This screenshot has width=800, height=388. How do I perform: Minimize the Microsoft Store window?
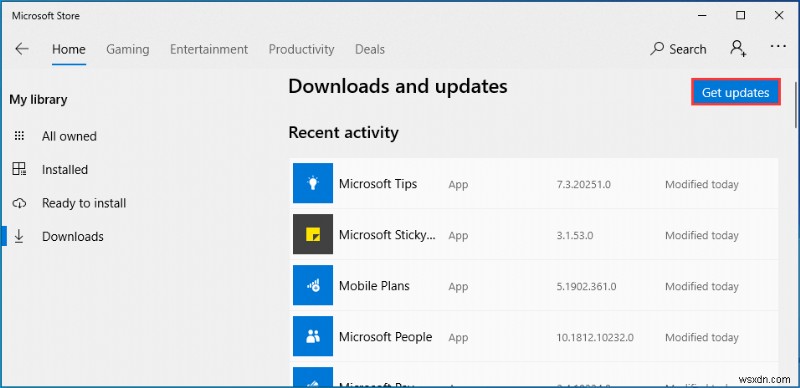702,16
